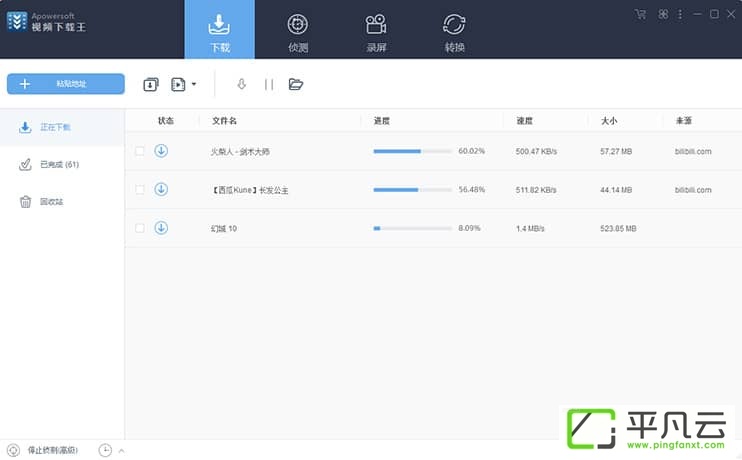Click the four-squares icon in title bar

(663, 14)
